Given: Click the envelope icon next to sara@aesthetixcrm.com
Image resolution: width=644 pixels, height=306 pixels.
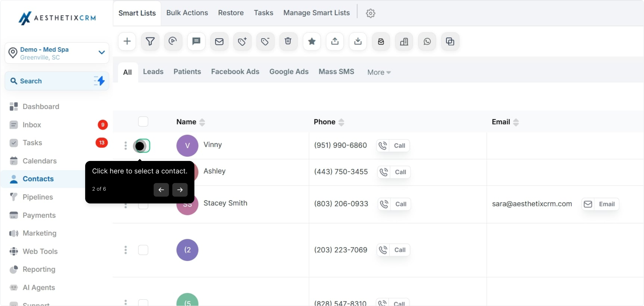Looking at the screenshot, I should [x=588, y=204].
